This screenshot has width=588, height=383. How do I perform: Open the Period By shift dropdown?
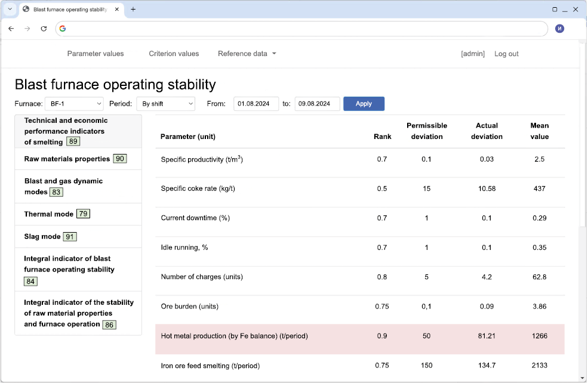point(165,104)
